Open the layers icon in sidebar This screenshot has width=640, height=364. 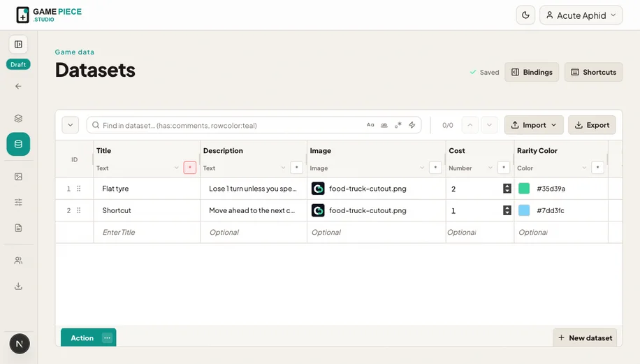pos(18,118)
